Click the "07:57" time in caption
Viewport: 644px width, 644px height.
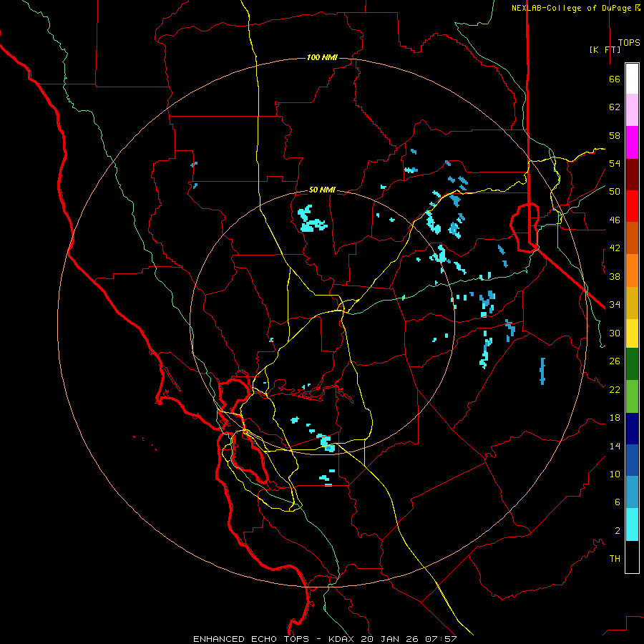tap(441, 639)
